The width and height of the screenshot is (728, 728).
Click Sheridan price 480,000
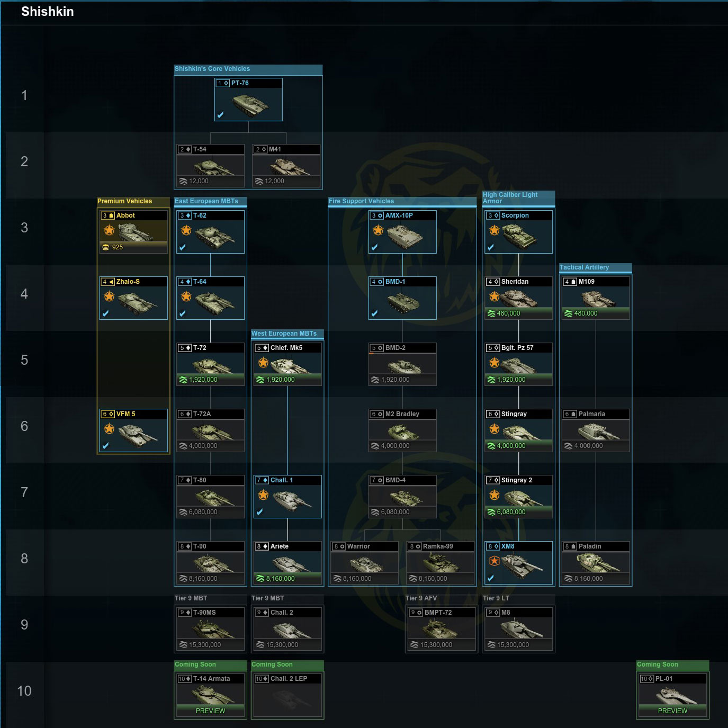coord(504,313)
